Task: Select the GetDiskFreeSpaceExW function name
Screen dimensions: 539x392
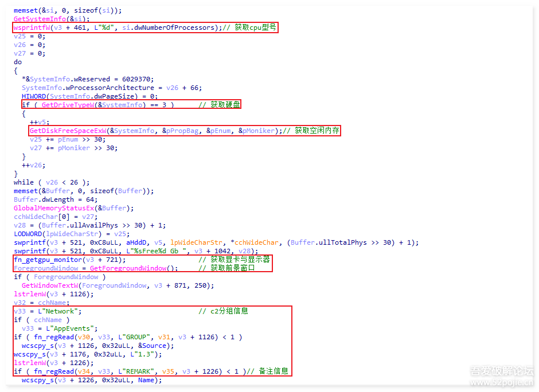Action: tap(68, 131)
